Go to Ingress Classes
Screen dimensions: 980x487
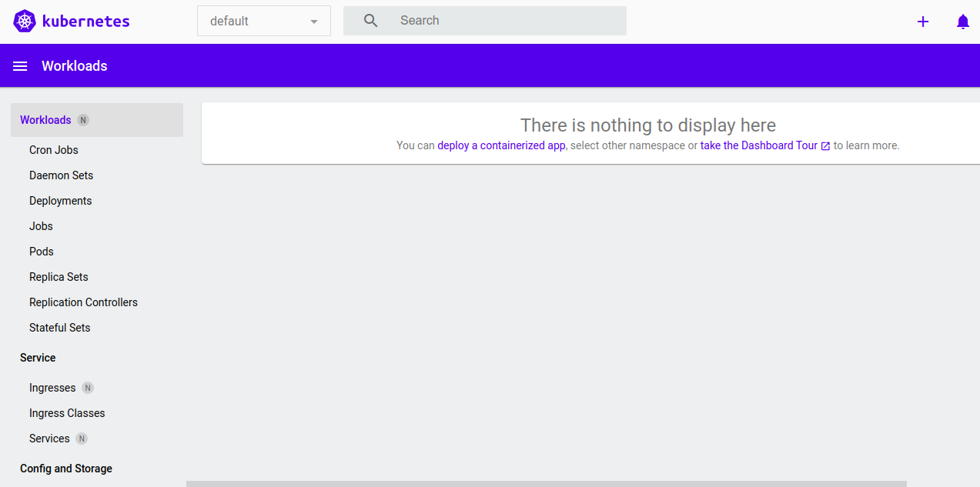click(67, 413)
